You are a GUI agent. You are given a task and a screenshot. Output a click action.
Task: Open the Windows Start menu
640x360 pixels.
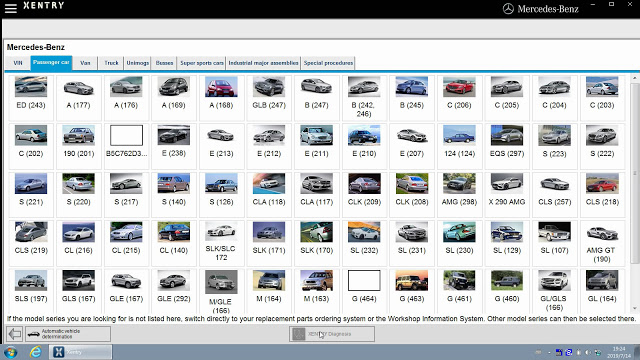[11, 352]
